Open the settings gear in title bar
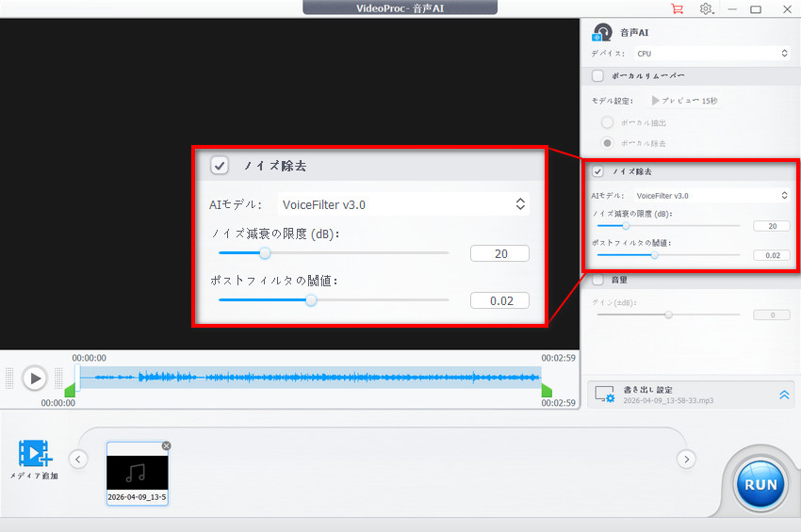801x532 pixels. 706,8
